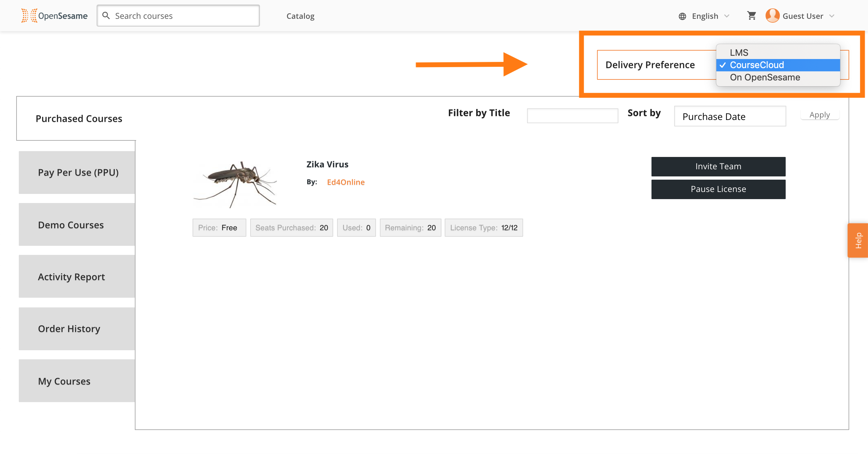Viewport: 868px width, 454px height.
Task: View the Order History tab
Action: tap(77, 329)
